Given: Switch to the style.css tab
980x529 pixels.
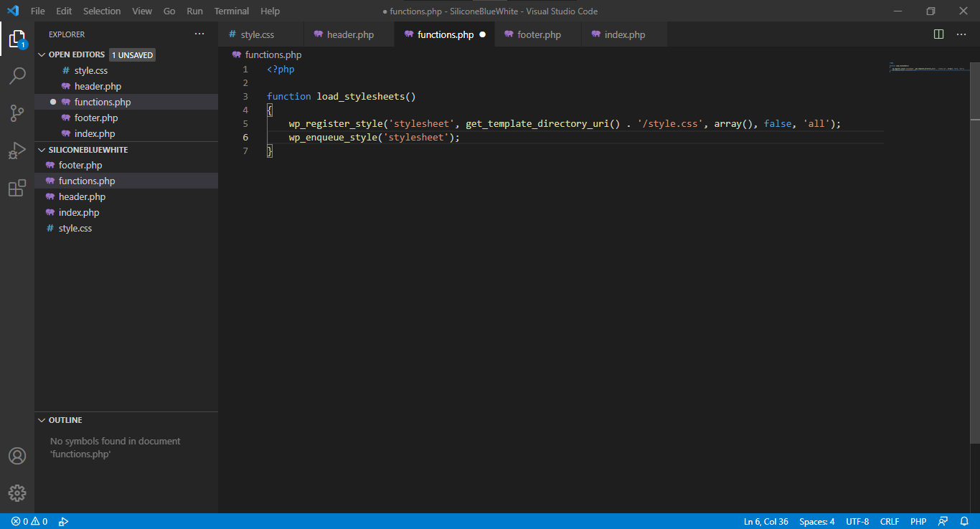Looking at the screenshot, I should pyautogui.click(x=260, y=34).
